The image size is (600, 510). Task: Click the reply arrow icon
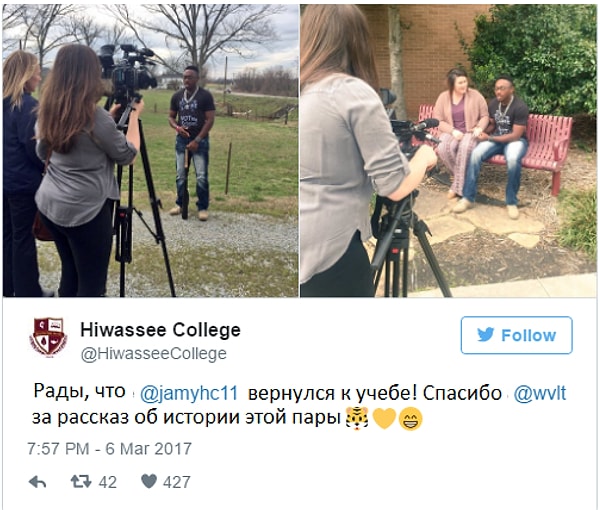(38, 482)
